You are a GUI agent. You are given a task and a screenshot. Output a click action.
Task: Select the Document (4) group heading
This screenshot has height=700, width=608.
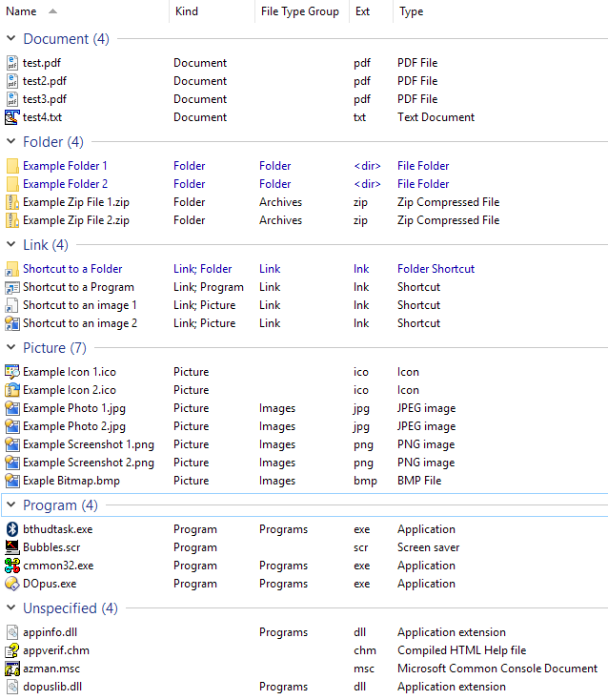pos(66,39)
